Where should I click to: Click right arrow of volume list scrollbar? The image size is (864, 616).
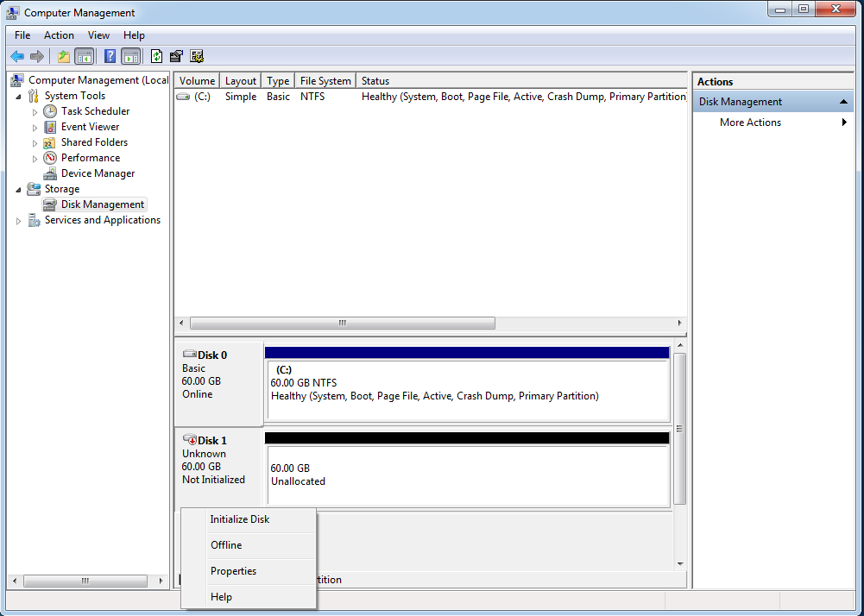pyautogui.click(x=679, y=323)
